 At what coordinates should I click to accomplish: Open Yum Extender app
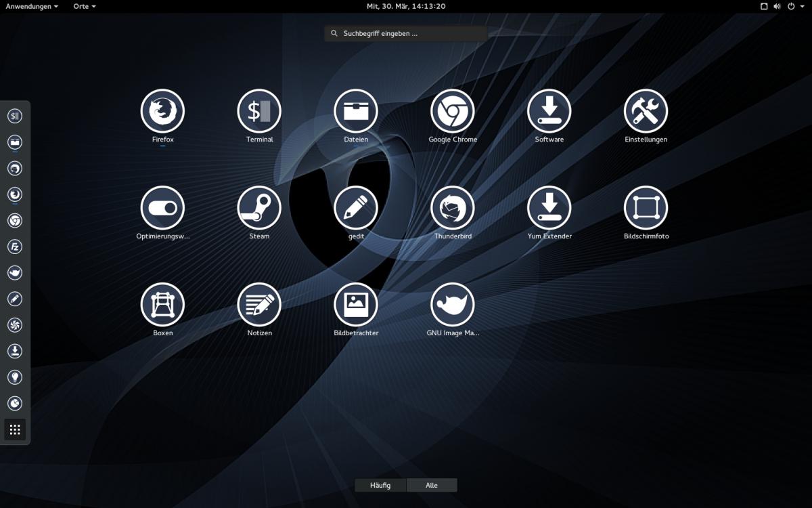(x=549, y=208)
